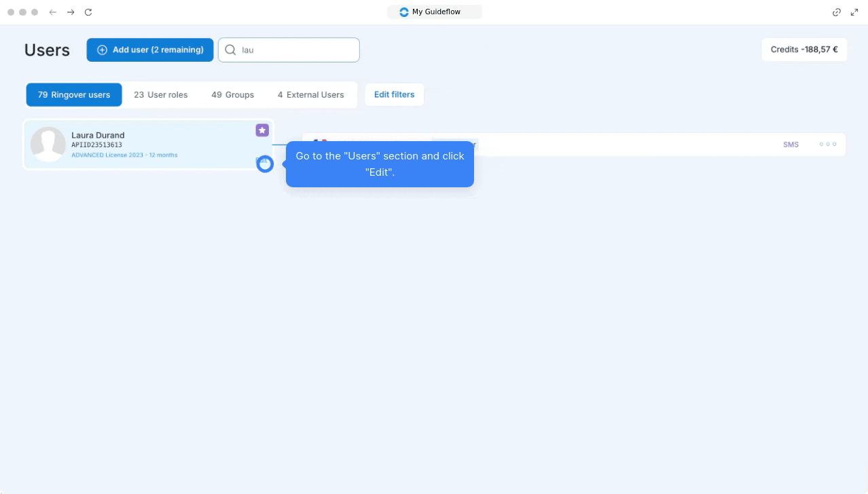Open the Groups tab

[232, 95]
